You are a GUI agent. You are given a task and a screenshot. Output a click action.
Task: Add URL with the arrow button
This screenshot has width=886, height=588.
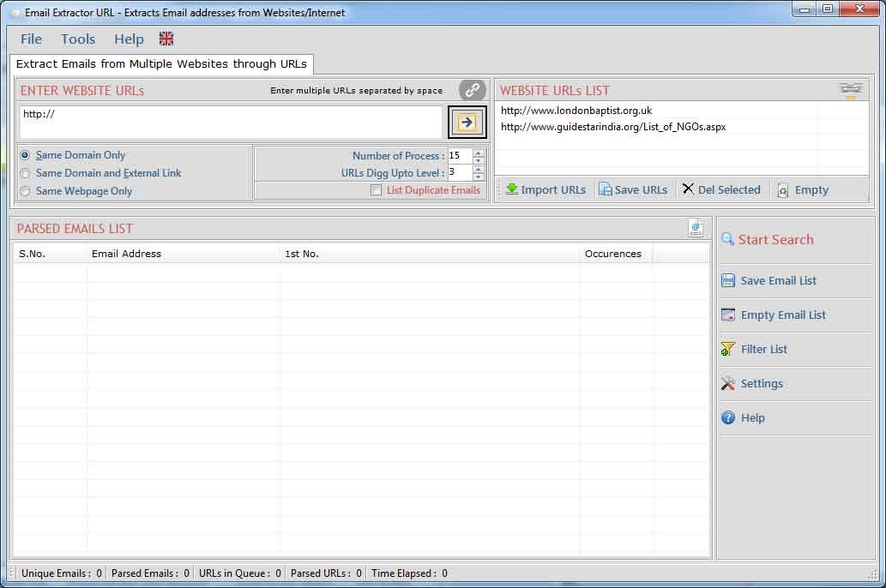(x=467, y=122)
